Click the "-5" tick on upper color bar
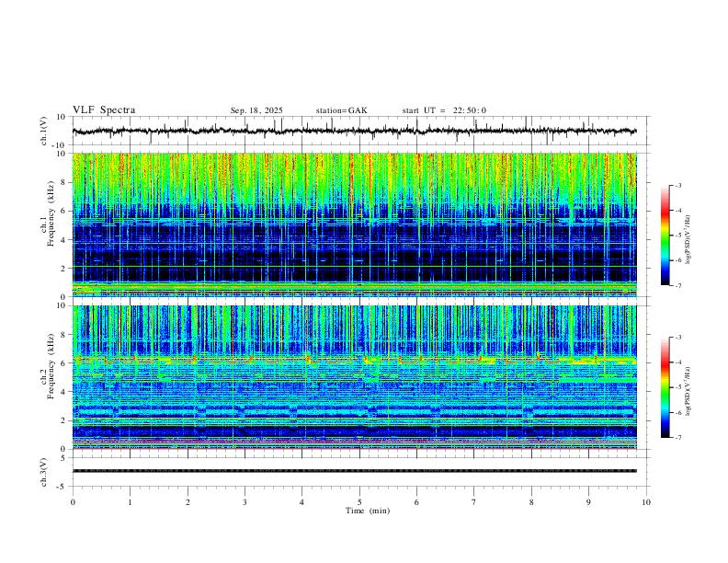 [678, 236]
